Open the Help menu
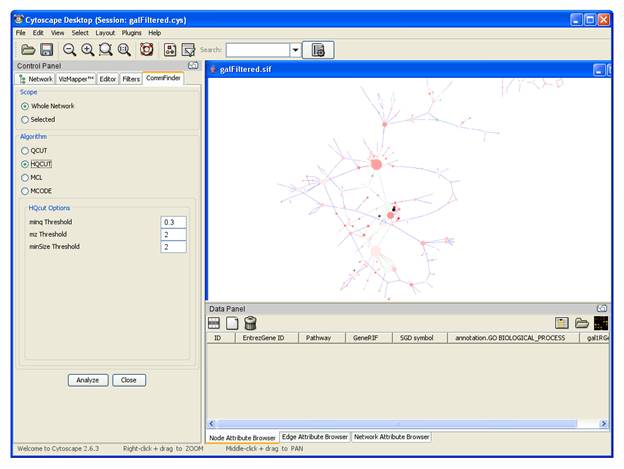Screen dimensions: 624x469 tap(154, 33)
